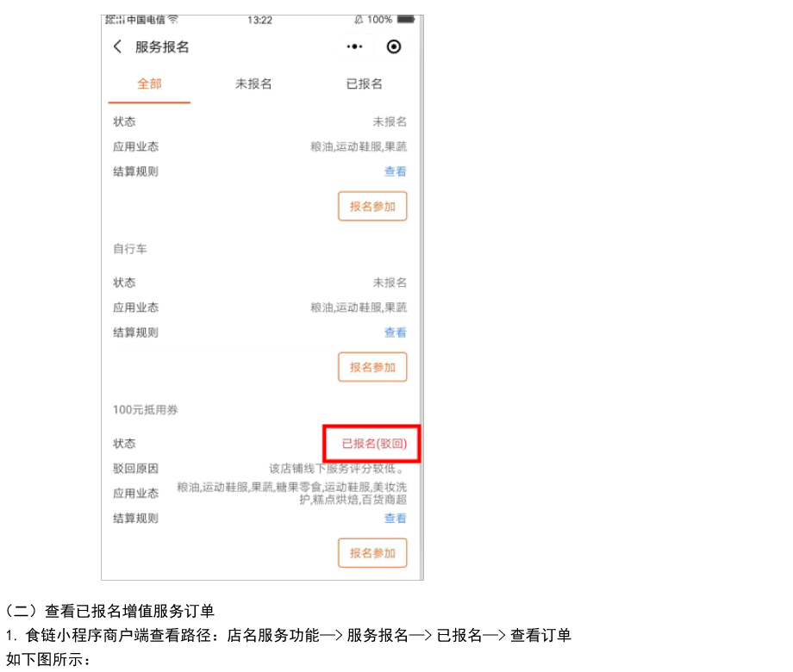This screenshot has height=672, width=793.
Task: Open the three-dot more menu
Action: coord(354,47)
